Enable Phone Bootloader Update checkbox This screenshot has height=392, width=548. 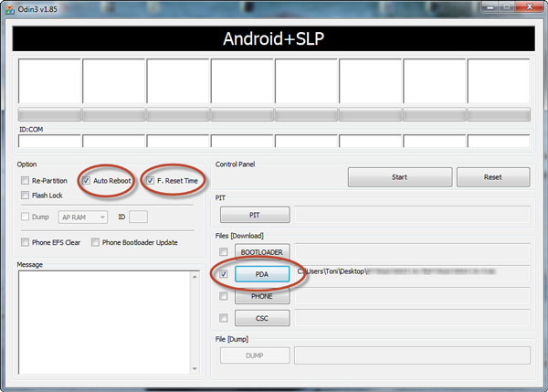tap(95, 242)
